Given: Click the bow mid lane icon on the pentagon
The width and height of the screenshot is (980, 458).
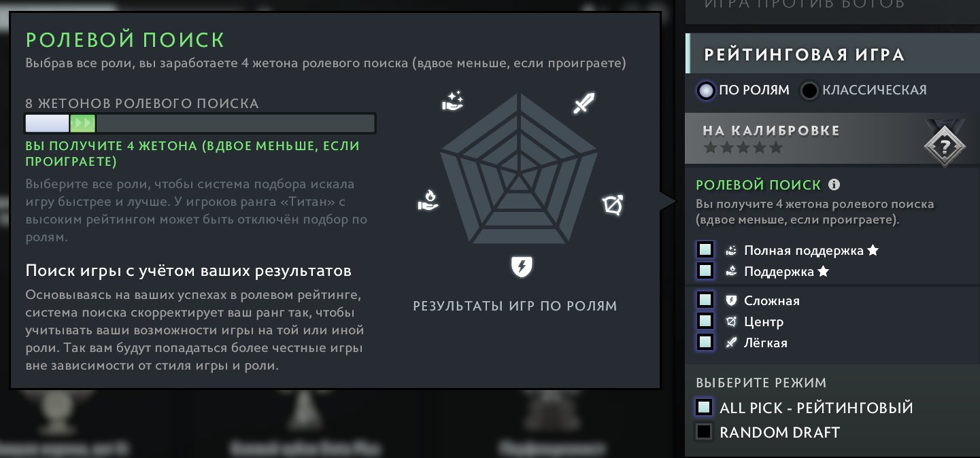Looking at the screenshot, I should point(613,205).
